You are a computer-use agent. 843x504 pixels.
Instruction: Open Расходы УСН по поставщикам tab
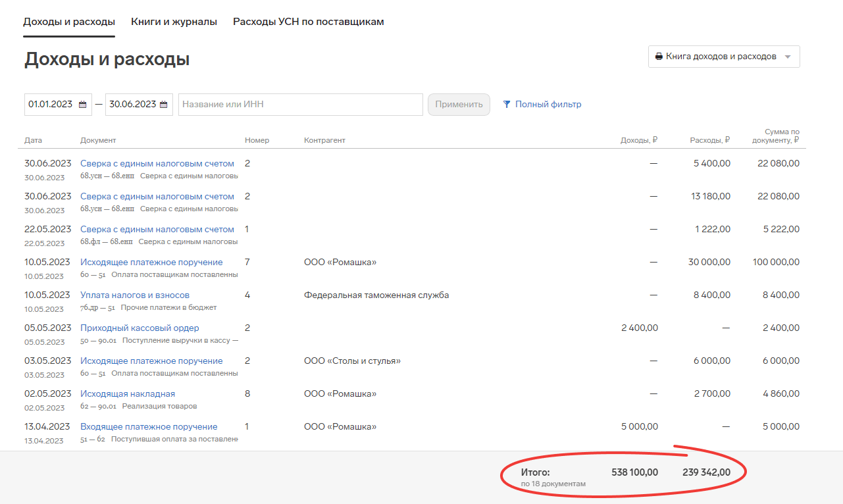(x=309, y=22)
